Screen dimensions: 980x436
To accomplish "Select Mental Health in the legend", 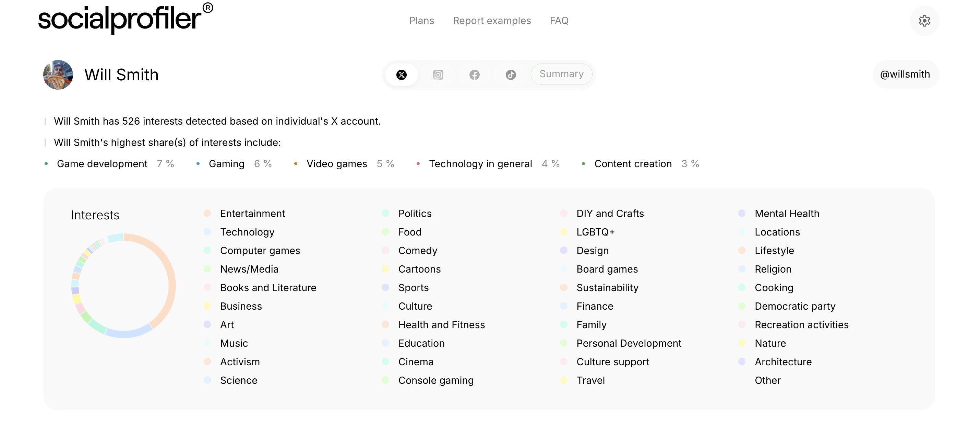I will pyautogui.click(x=787, y=213).
